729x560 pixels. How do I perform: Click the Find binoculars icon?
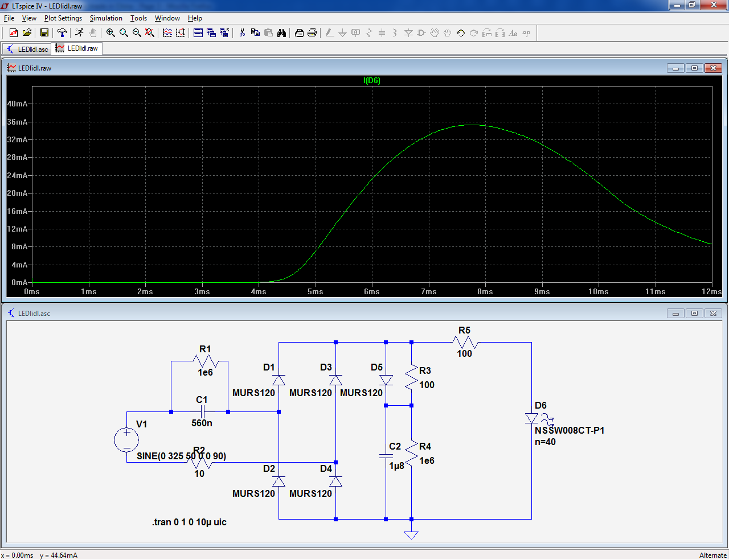coord(281,33)
